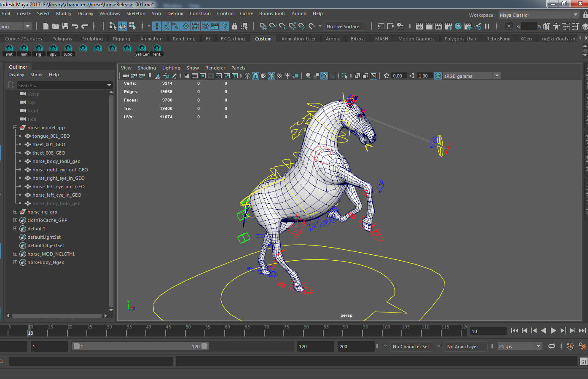The width and height of the screenshot is (588, 379).
Task: Open the No Anim Layer dropdown
Action: click(x=466, y=347)
